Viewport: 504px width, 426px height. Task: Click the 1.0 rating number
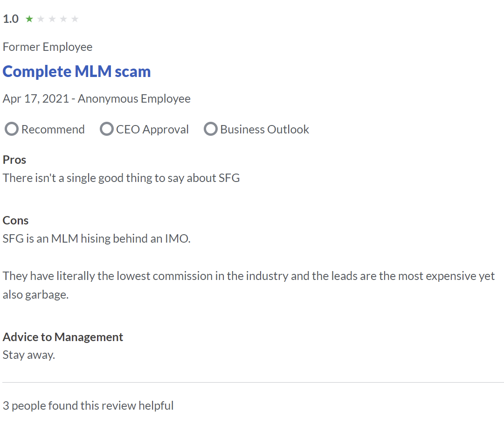point(11,19)
